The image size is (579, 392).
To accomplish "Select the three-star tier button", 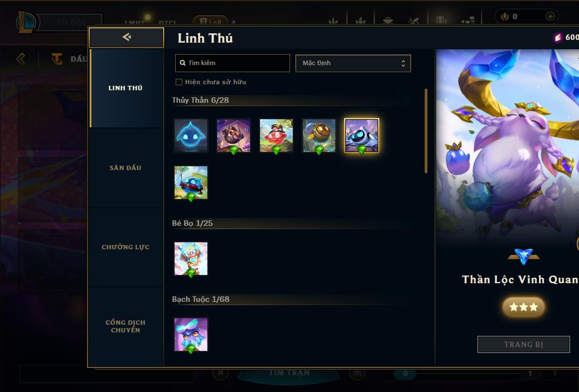I will click(x=524, y=307).
